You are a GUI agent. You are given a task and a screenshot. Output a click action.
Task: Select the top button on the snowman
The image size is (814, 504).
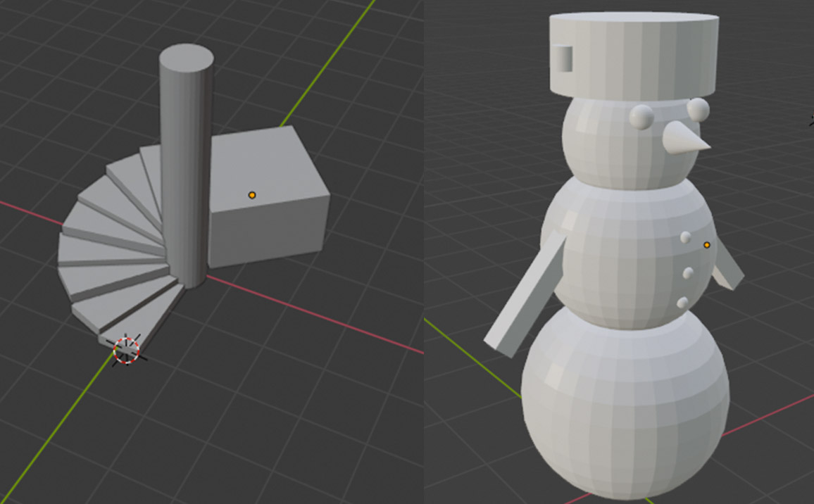tap(686, 238)
